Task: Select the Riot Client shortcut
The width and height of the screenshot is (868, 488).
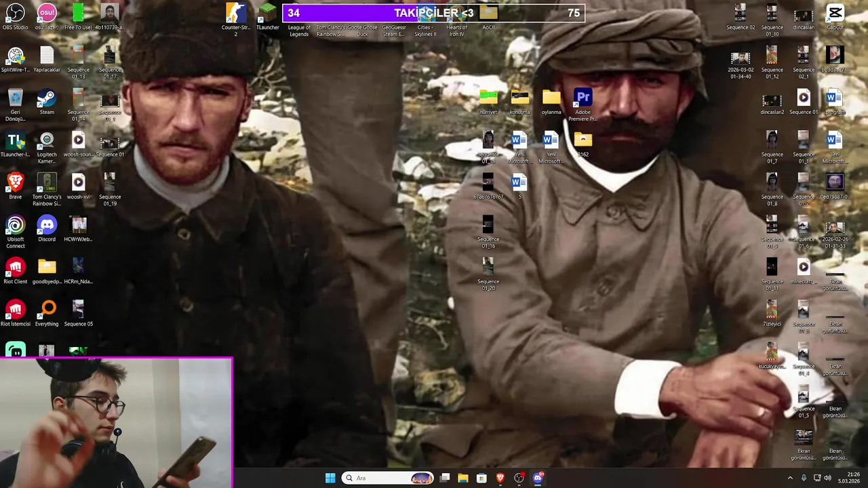Action: pos(15,271)
